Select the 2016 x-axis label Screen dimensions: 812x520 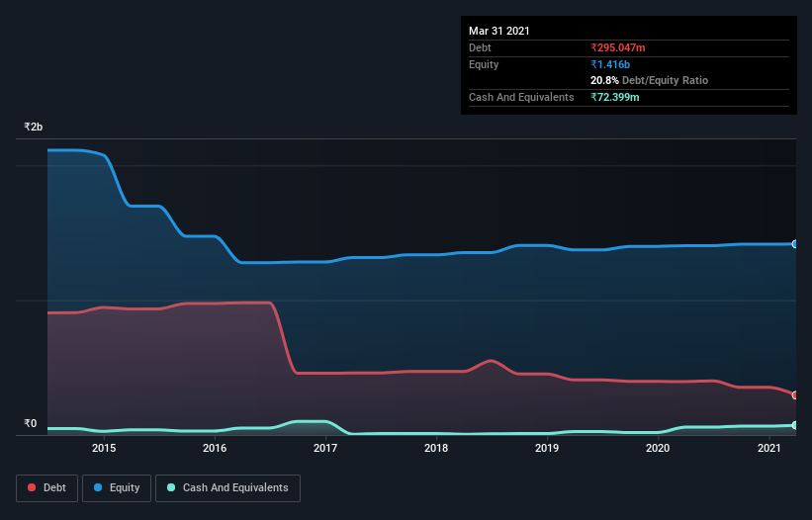point(215,448)
